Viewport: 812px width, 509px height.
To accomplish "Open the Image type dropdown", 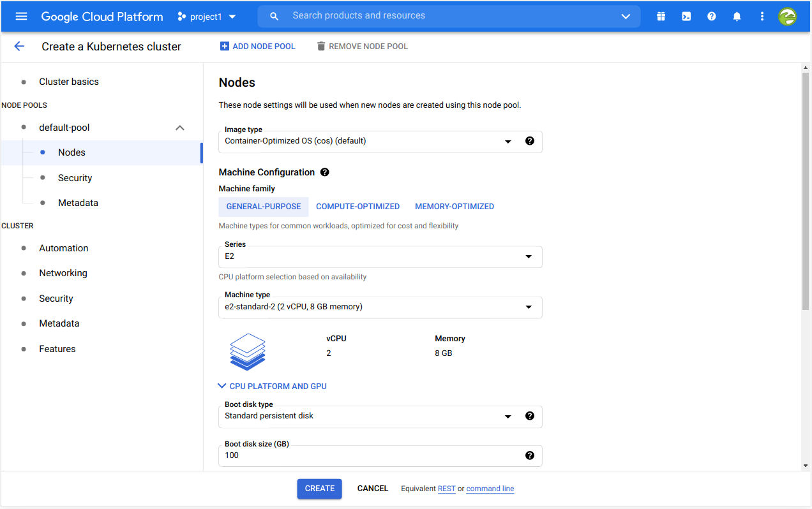I will [x=370, y=142].
